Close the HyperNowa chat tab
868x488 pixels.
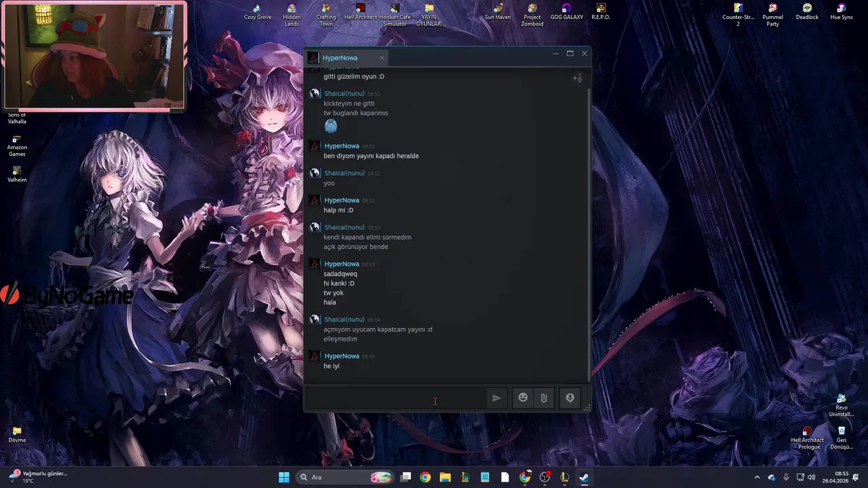click(x=382, y=58)
